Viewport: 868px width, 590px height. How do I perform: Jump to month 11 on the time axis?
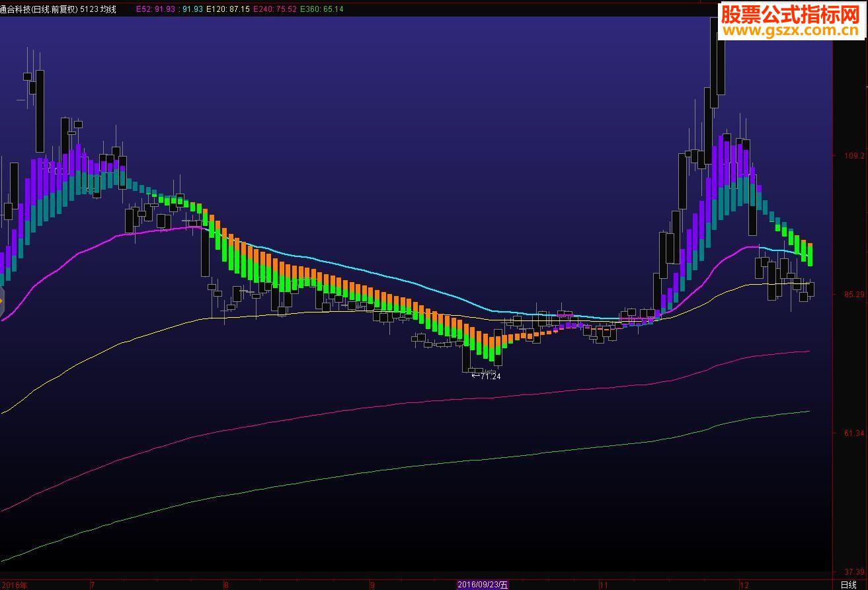pos(604,585)
